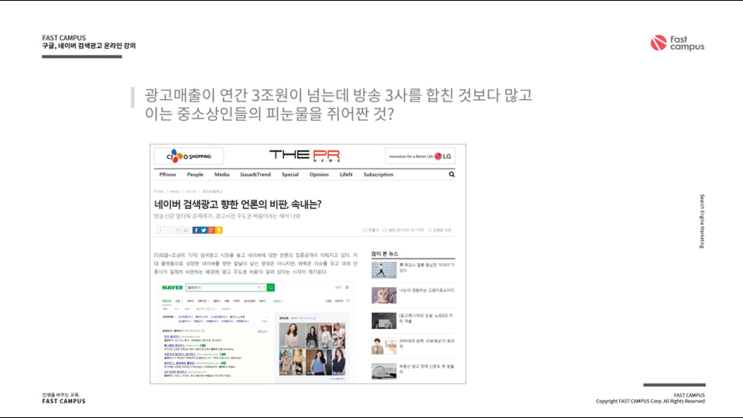Image resolution: width=743 pixels, height=418 pixels.
Task: Click 인생을 바꾸는 교육 footer text
Action: tap(61, 395)
